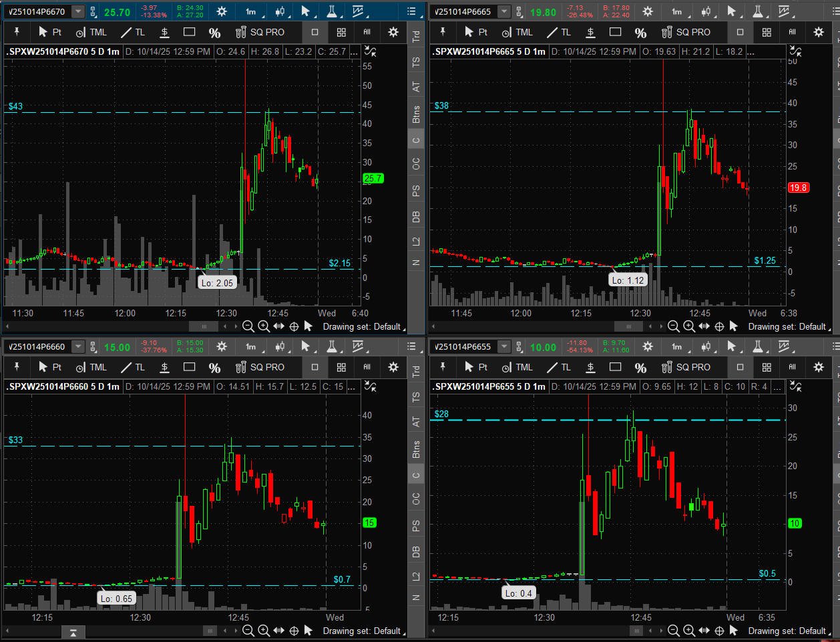Select the % percent tool in P6670 toolbar
Image resolution: width=840 pixels, height=642 pixels.
(214, 32)
